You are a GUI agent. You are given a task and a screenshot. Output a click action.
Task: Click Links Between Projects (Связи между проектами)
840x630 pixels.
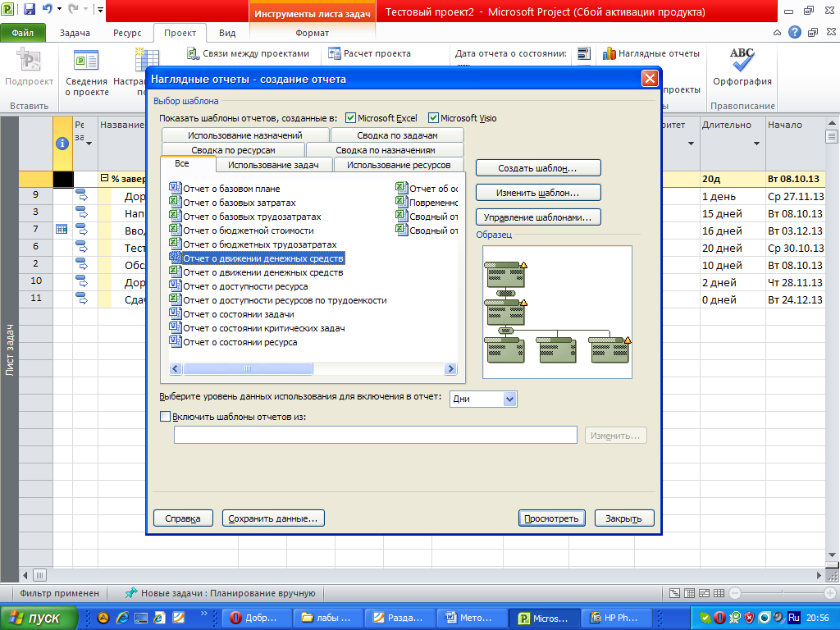(x=248, y=53)
